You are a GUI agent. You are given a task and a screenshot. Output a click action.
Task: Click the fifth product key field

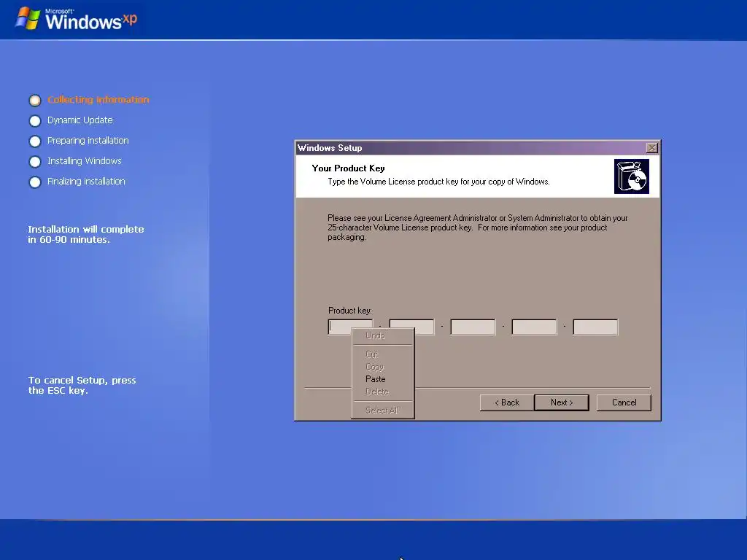pos(595,327)
